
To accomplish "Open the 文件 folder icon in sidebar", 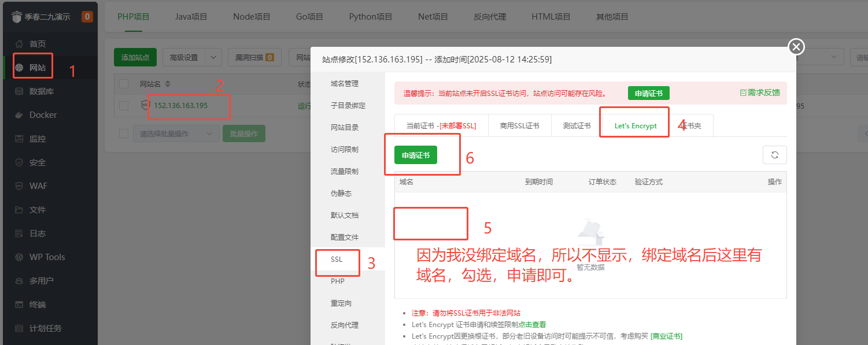I will 19,210.
